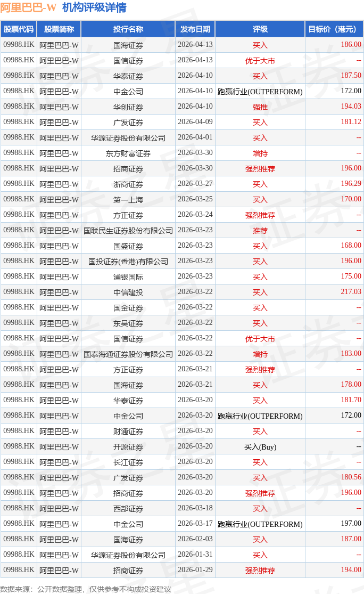Viewport: 364px width, 594px height.
Task: Click the 国盛证券 institution name
Action: point(128,246)
